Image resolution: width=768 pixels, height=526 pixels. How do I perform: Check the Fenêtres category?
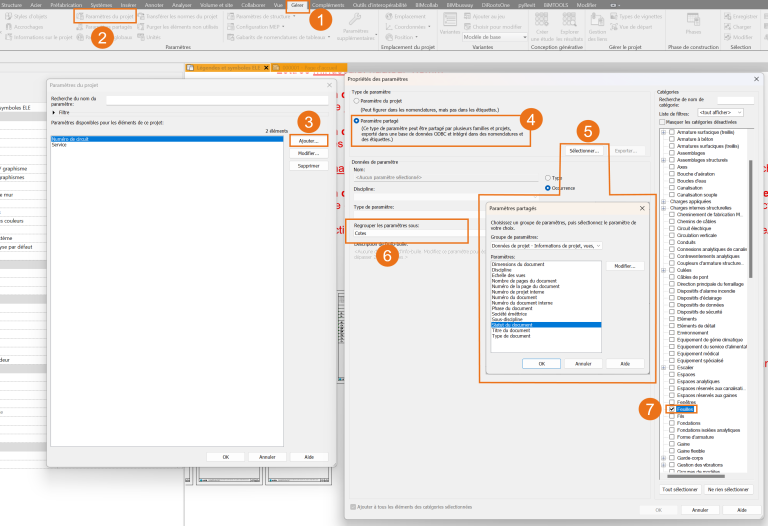[672, 402]
